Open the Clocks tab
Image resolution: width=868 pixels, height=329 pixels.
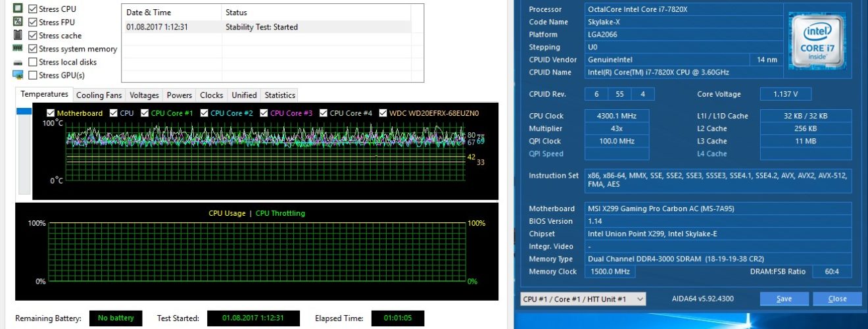[212, 95]
